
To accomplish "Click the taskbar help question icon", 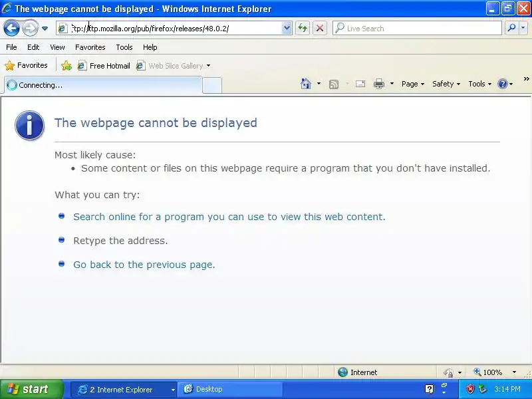I will point(429,389).
